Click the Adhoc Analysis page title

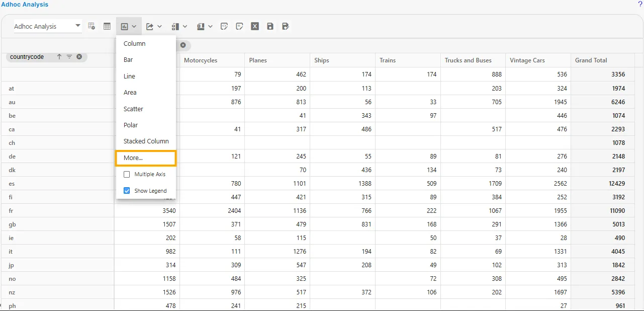tap(24, 5)
